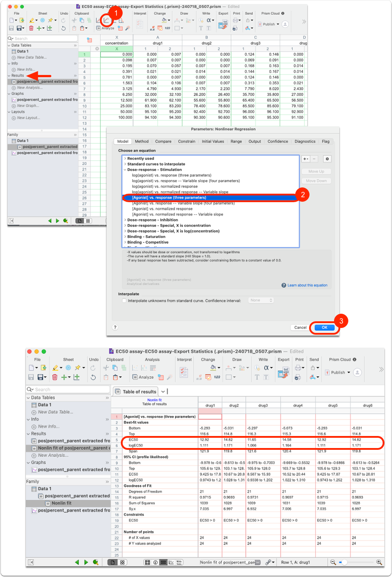Click the zoom out magnifier in results window
Screen dimensions: 392x577
coord(333,562)
